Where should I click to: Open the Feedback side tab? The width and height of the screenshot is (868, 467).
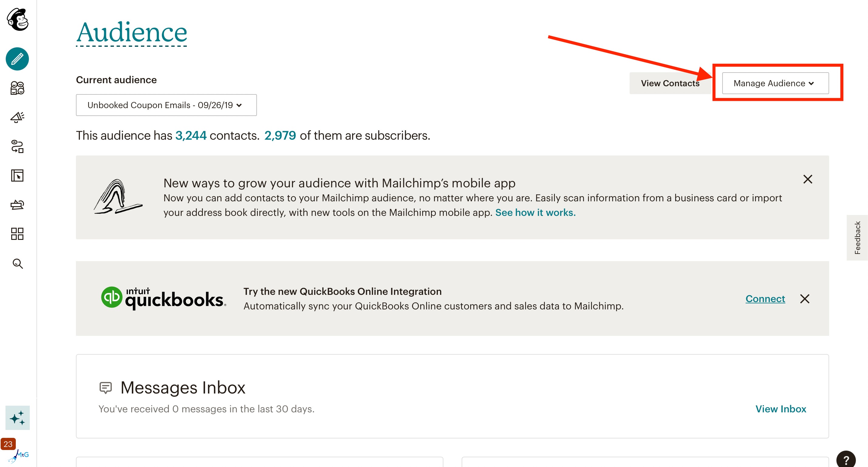click(x=857, y=237)
